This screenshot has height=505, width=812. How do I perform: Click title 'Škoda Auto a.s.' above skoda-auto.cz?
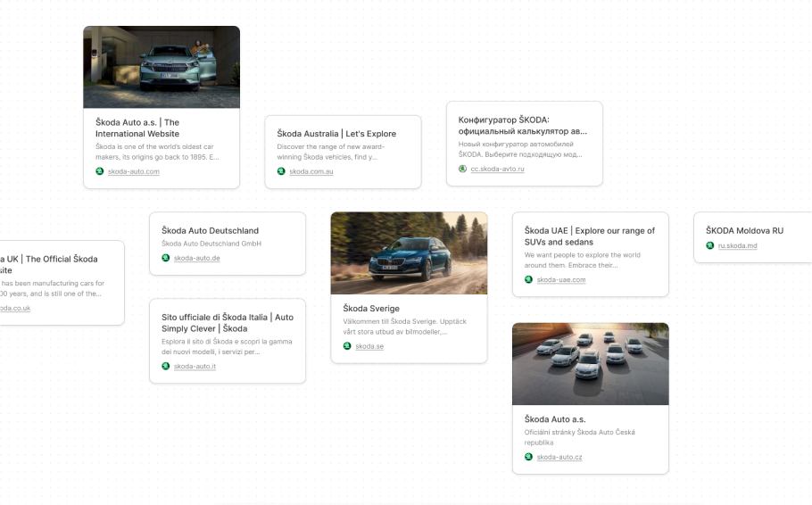(x=555, y=419)
